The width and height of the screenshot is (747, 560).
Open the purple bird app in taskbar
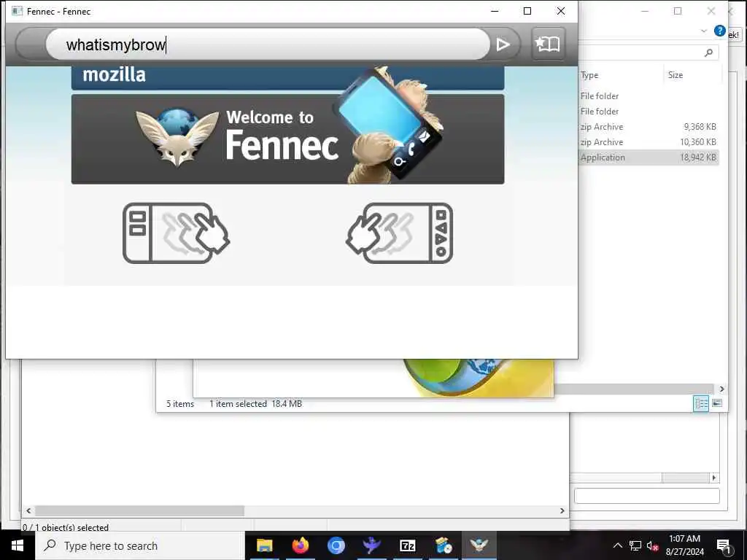coord(371,545)
